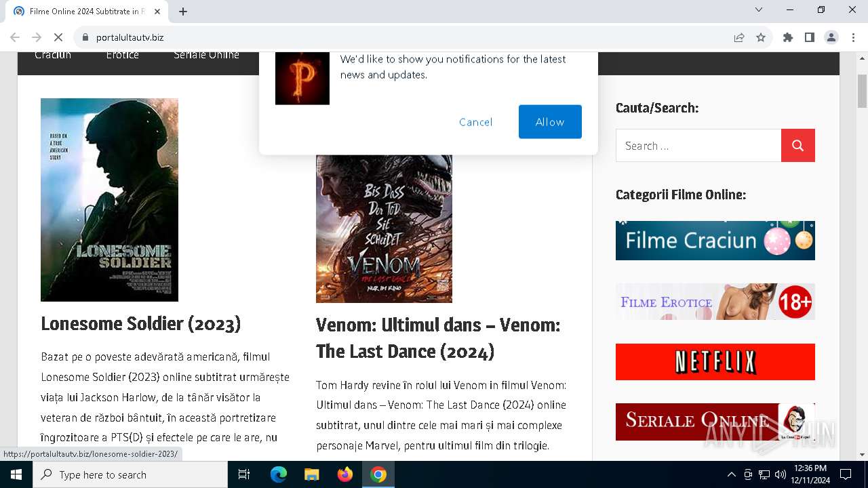Launch Firefox from the taskbar
The width and height of the screenshot is (868, 488).
pyautogui.click(x=345, y=474)
